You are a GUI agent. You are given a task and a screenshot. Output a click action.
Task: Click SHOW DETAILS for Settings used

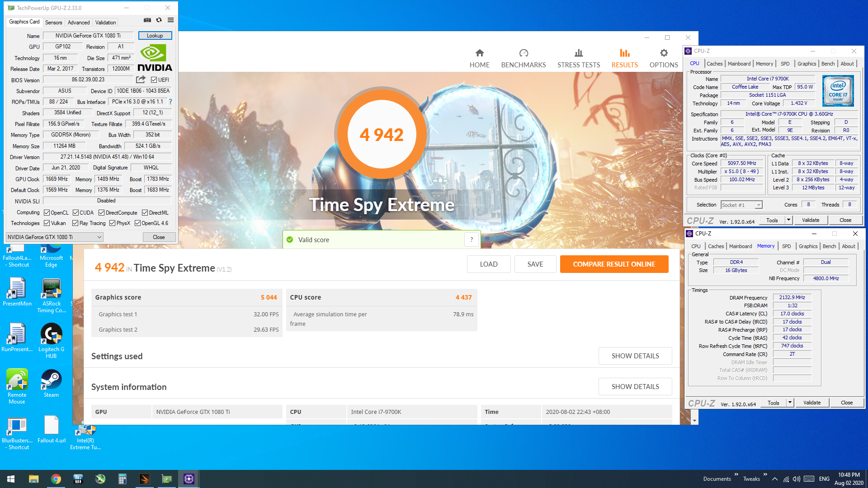[635, 356]
